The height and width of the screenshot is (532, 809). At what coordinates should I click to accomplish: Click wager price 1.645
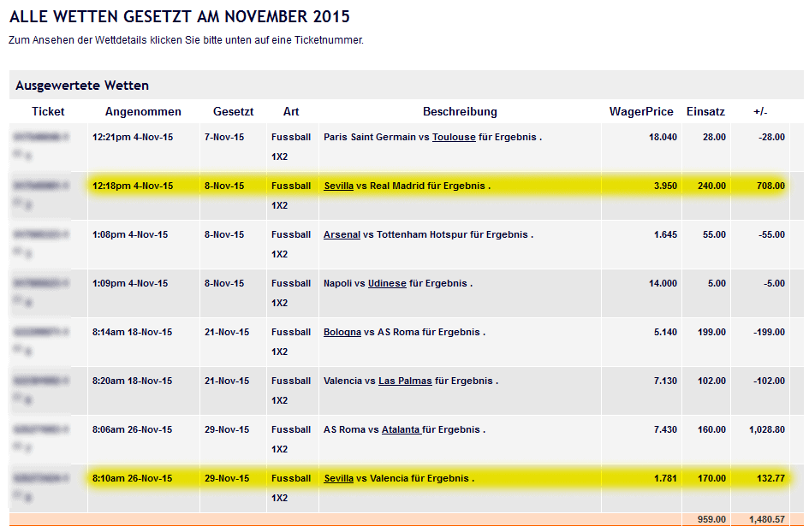(x=665, y=234)
